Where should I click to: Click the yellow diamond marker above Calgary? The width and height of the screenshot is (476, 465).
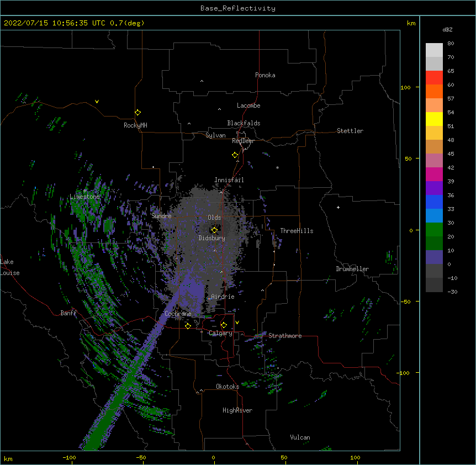[224, 325]
